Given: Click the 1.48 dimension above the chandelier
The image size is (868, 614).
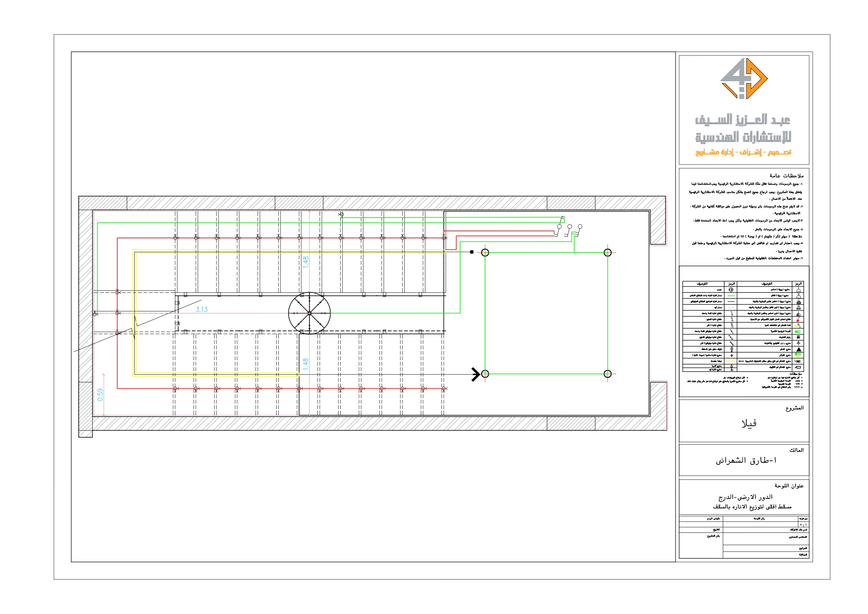Looking at the screenshot, I should (x=305, y=262).
